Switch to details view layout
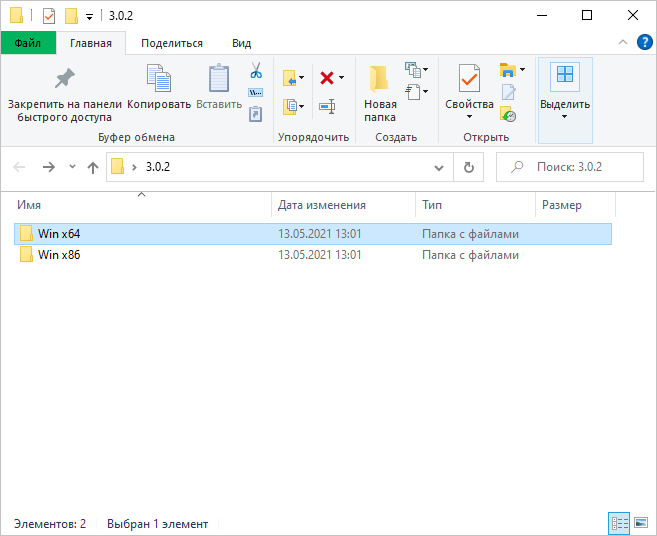 point(619,523)
